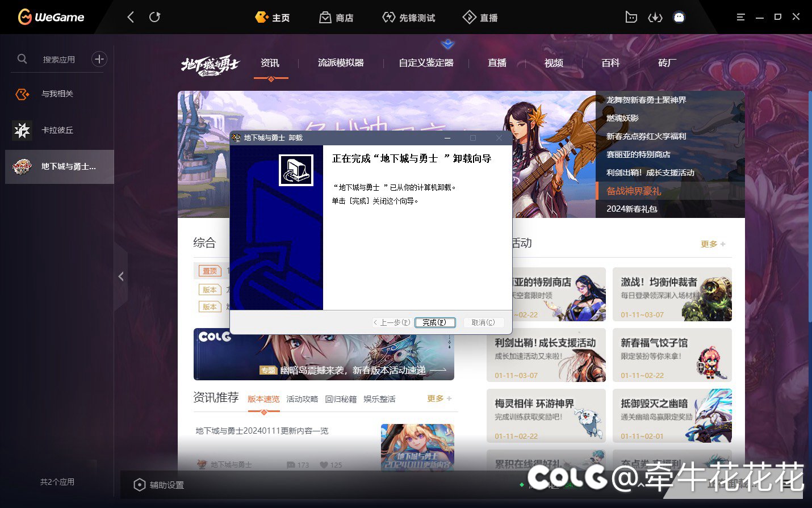Select banner item 备战神界豪礼
The image size is (812, 508).
(x=670, y=191)
